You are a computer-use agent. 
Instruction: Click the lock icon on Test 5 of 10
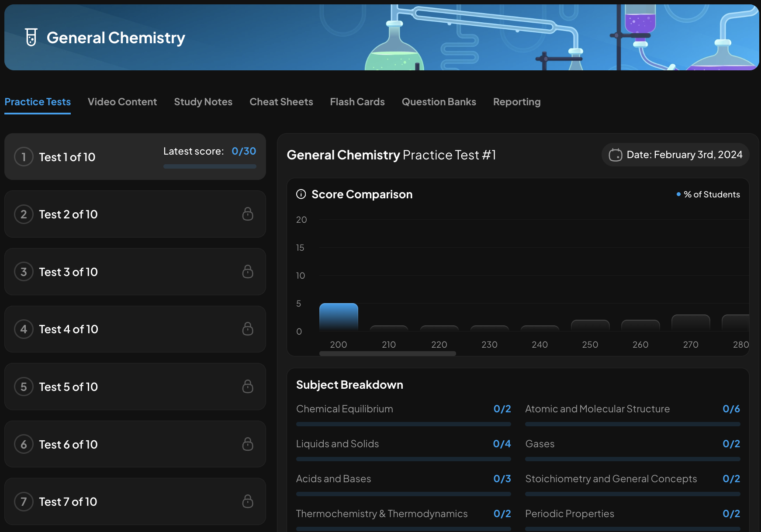click(248, 387)
